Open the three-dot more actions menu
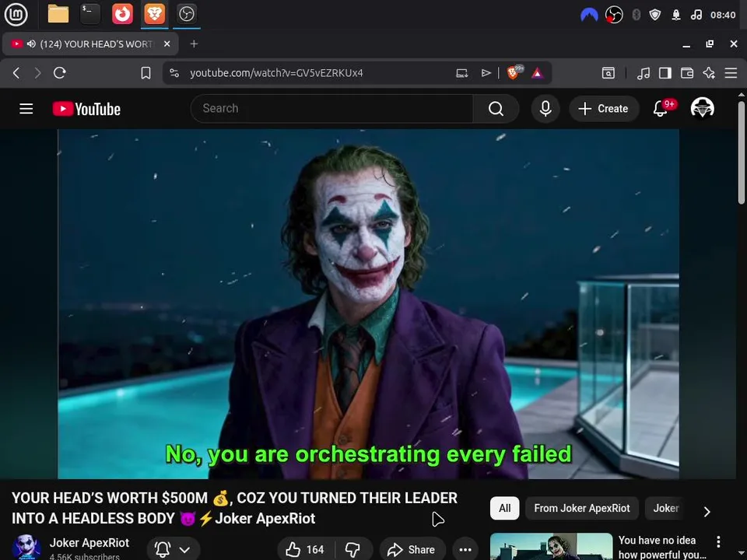The height and width of the screenshot is (560, 747). click(465, 550)
